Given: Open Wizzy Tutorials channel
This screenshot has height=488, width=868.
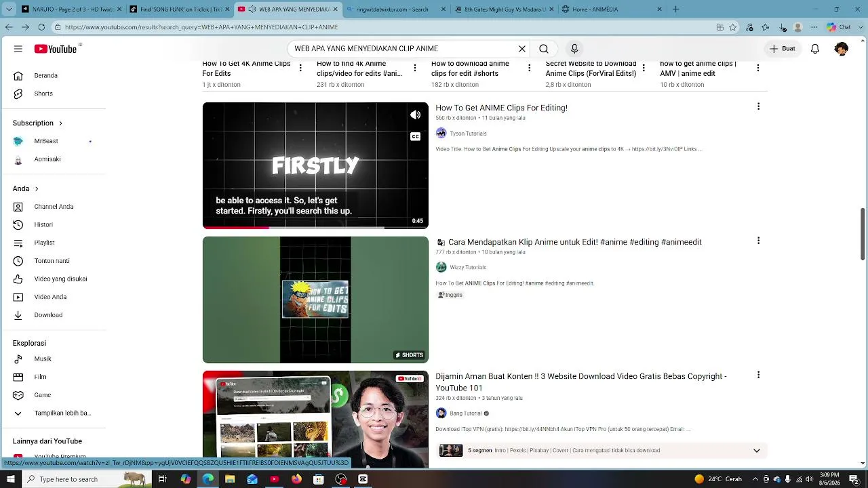Looking at the screenshot, I should point(468,267).
